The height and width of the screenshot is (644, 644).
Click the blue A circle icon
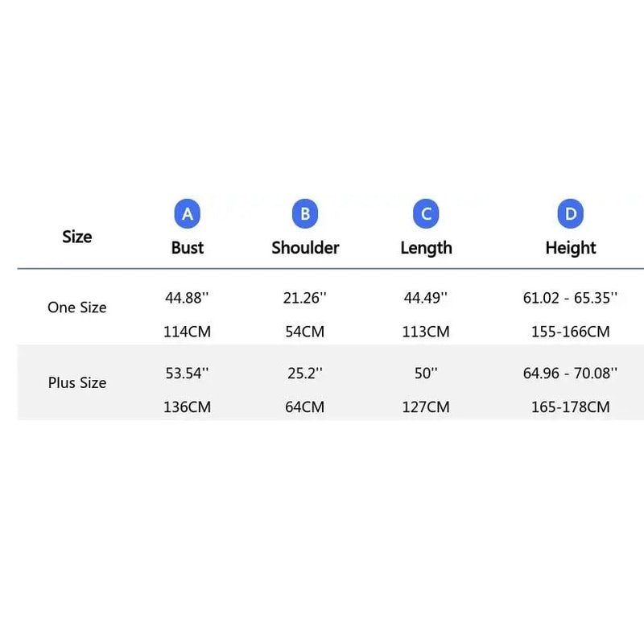pyautogui.click(x=188, y=214)
